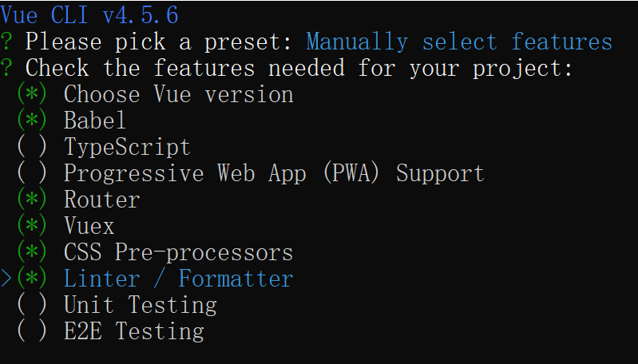This screenshot has height=364, width=638.
Task: Uncheck the Vuex checkbox
Action: (x=32, y=226)
